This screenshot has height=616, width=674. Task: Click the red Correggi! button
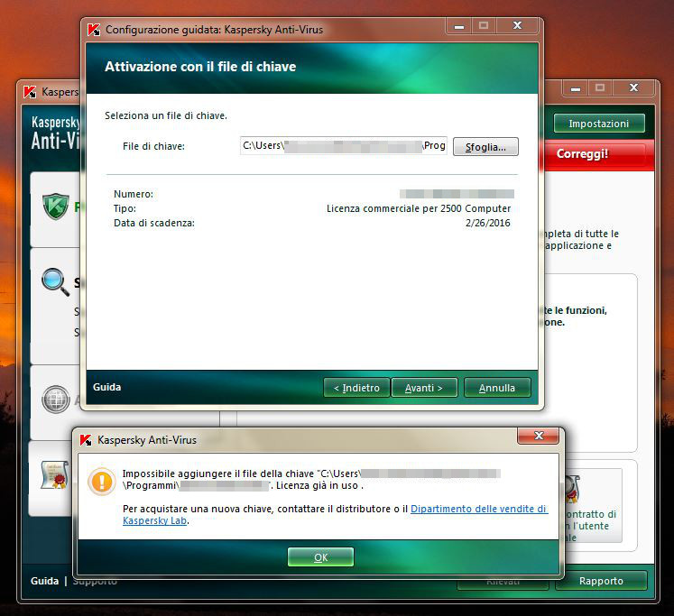click(582, 154)
